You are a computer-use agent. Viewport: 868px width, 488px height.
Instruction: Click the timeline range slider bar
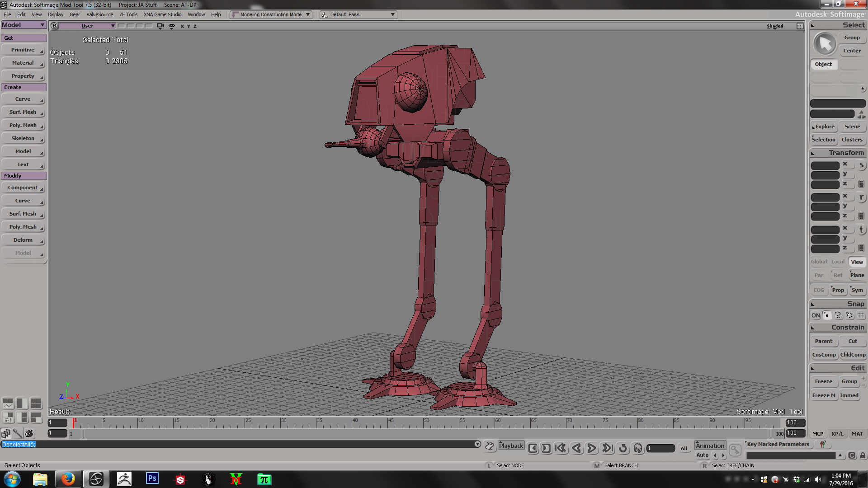tap(427, 433)
